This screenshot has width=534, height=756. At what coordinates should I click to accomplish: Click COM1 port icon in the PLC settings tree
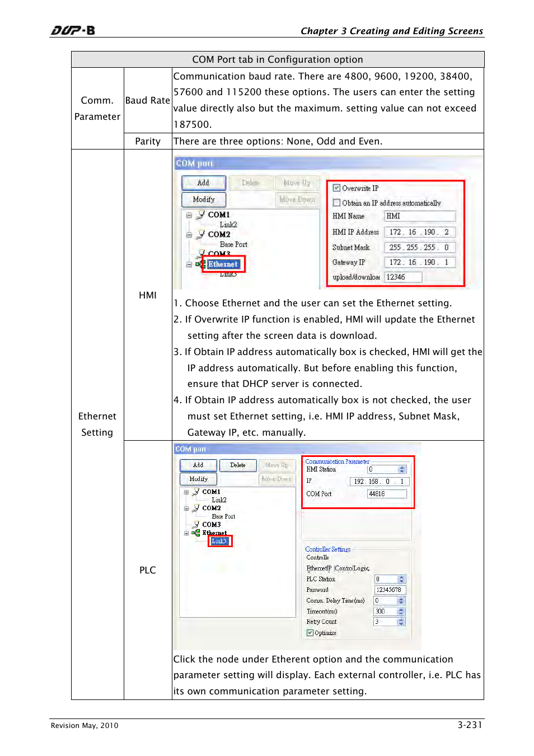(x=196, y=492)
